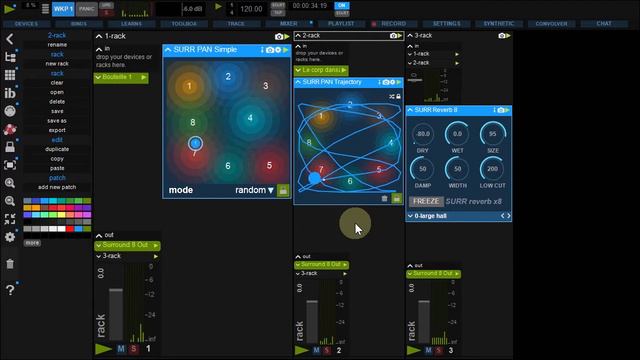Mute rack 1 with the M button
The height and width of the screenshot is (360, 640).
pos(121,349)
